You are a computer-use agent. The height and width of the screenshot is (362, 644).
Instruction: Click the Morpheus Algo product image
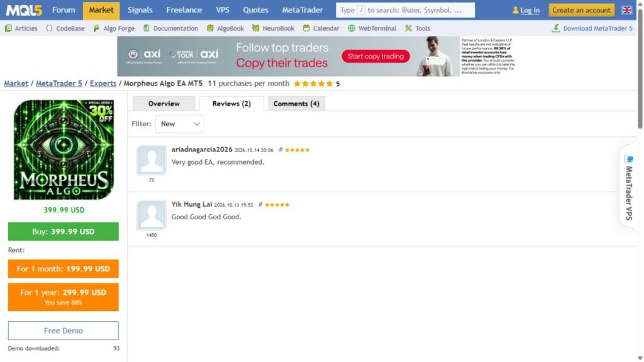tap(64, 150)
